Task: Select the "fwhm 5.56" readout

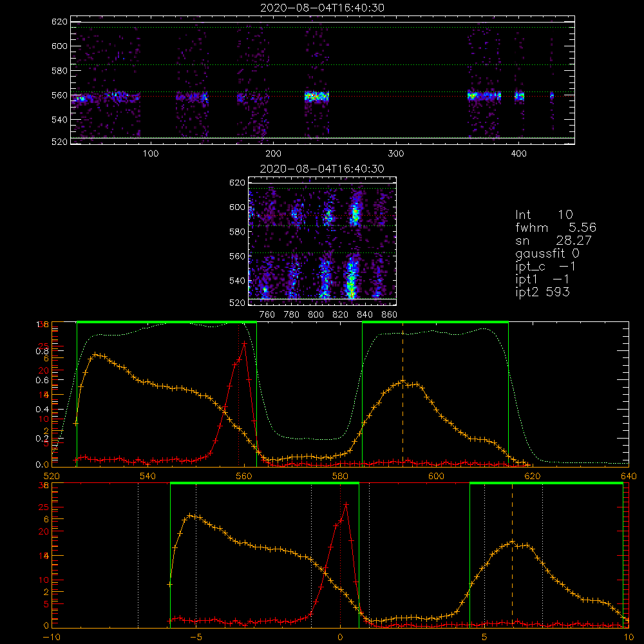Action: coord(556,227)
